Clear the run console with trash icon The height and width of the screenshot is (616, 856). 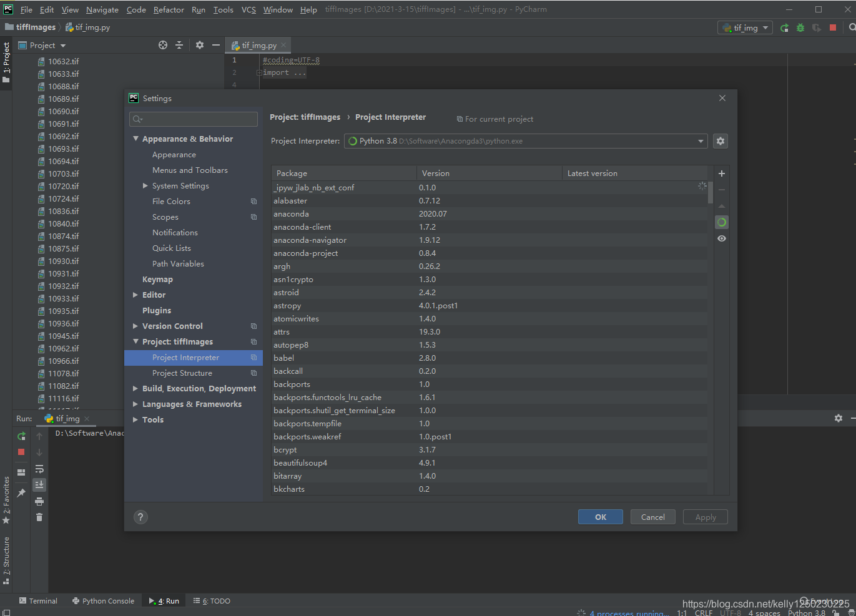39,517
